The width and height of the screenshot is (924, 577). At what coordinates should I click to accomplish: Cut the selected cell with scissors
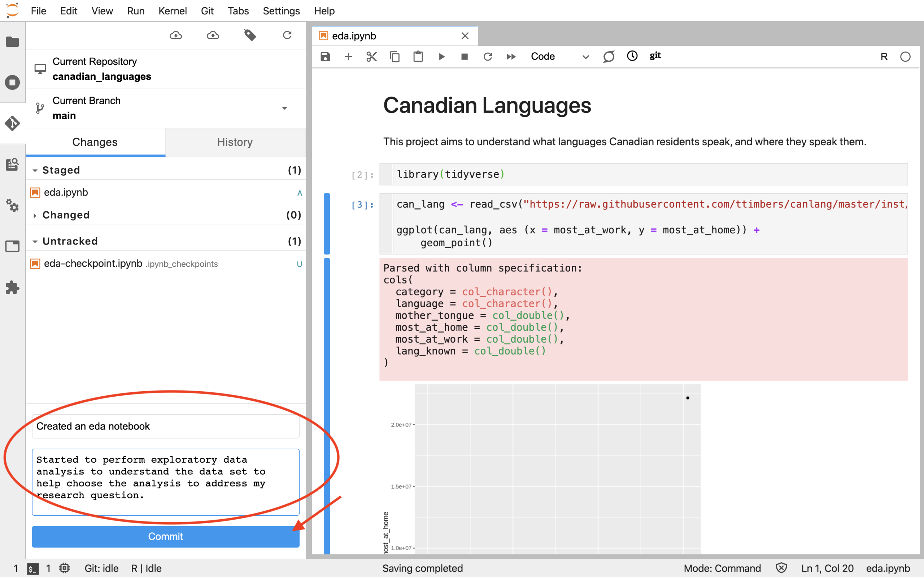(371, 57)
